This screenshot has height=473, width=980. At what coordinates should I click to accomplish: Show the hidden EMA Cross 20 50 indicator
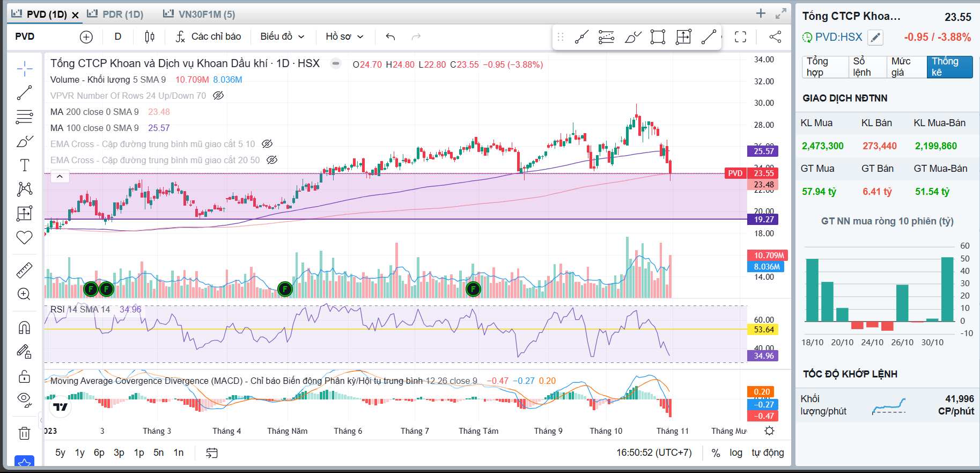point(272,160)
